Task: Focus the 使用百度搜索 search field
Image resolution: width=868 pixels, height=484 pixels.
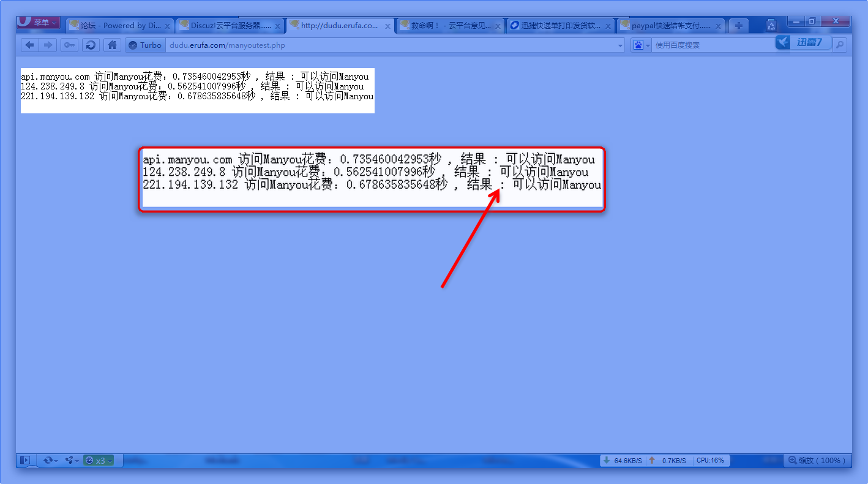Action: click(713, 45)
